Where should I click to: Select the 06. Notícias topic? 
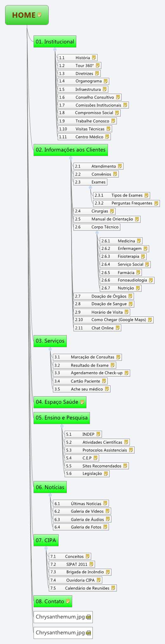point(50,487)
